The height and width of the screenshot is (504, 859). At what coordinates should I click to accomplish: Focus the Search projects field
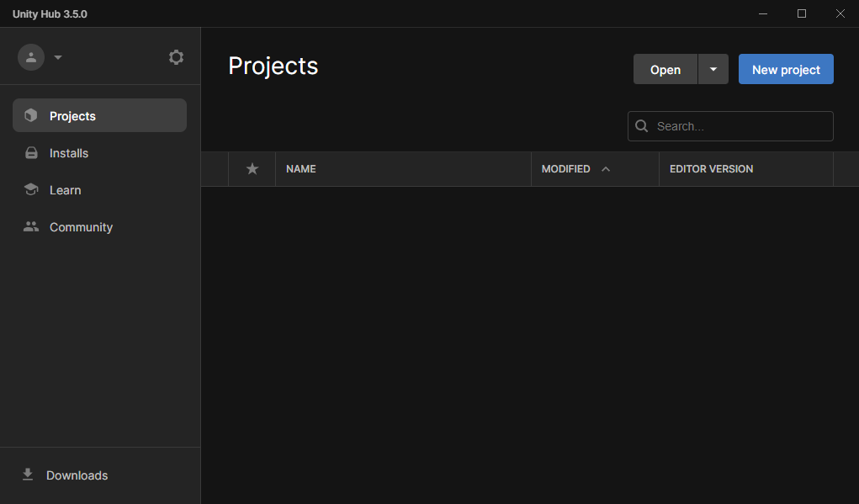pos(730,126)
